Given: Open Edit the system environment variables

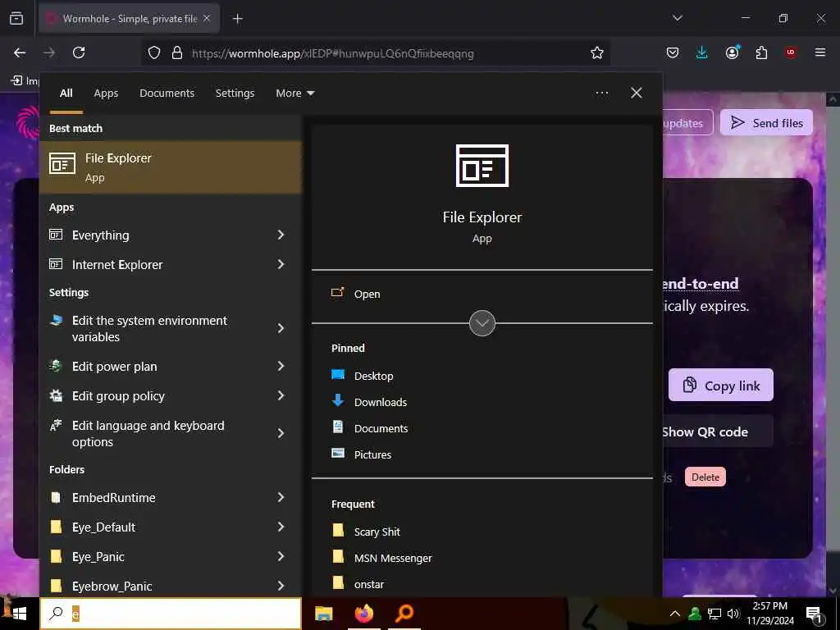Looking at the screenshot, I should point(149,328).
